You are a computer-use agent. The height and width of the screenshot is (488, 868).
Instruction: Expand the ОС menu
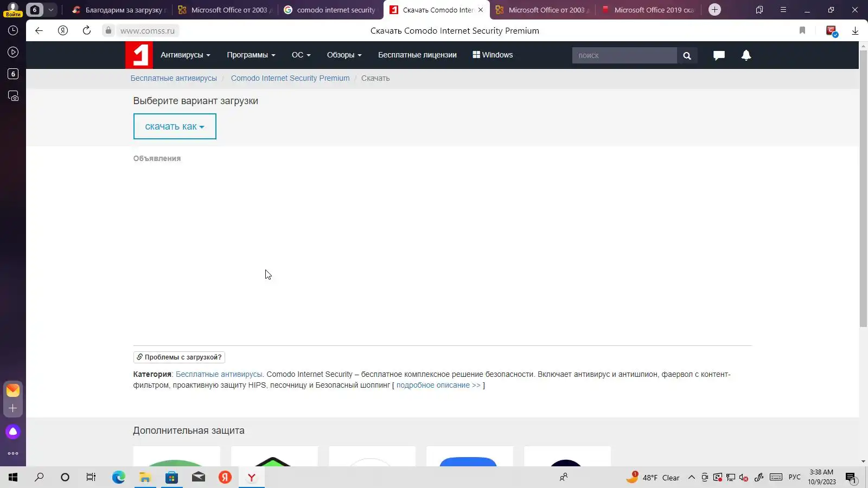pyautogui.click(x=301, y=55)
